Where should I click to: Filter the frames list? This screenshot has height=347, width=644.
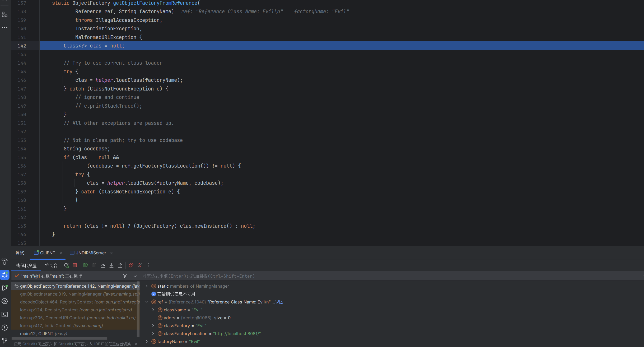coord(125,276)
